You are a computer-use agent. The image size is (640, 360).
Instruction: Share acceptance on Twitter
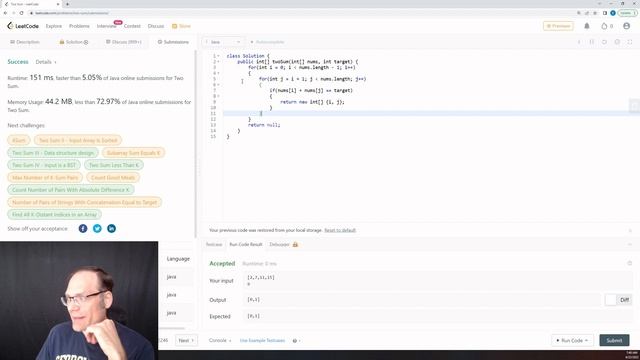point(97,229)
